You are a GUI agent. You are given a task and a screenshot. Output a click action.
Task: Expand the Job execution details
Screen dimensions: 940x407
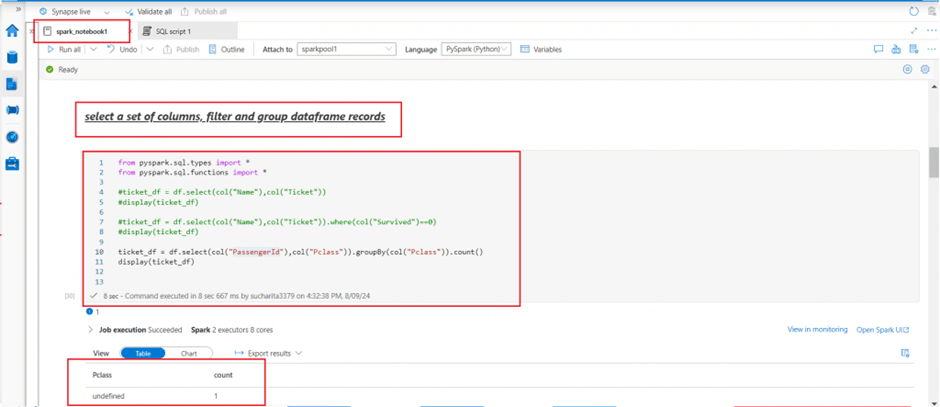pos(91,329)
